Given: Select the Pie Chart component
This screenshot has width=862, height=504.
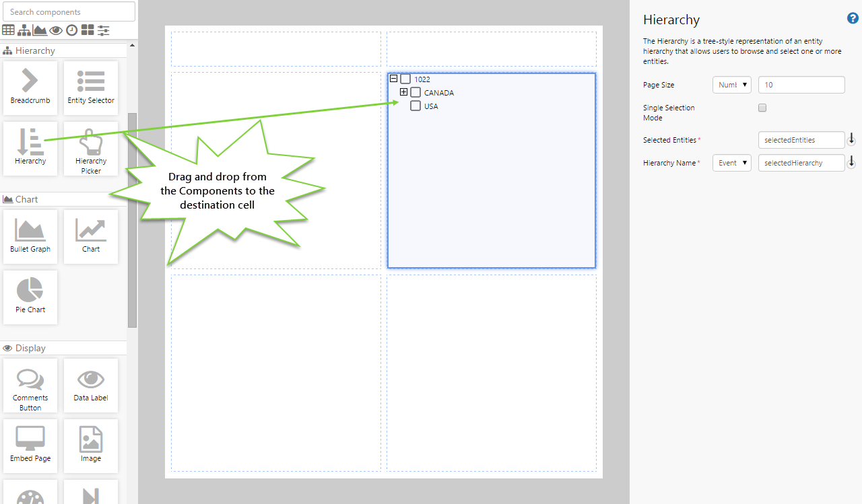Looking at the screenshot, I should pyautogui.click(x=30, y=297).
